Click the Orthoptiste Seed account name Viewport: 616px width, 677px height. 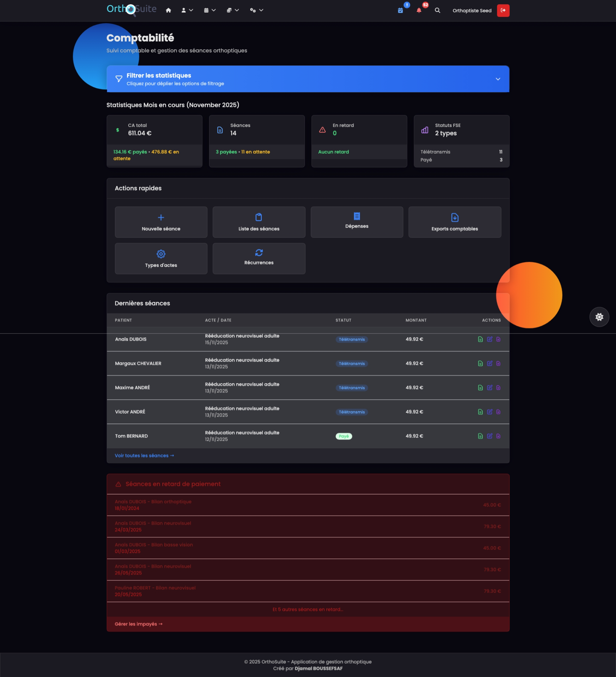click(x=472, y=10)
